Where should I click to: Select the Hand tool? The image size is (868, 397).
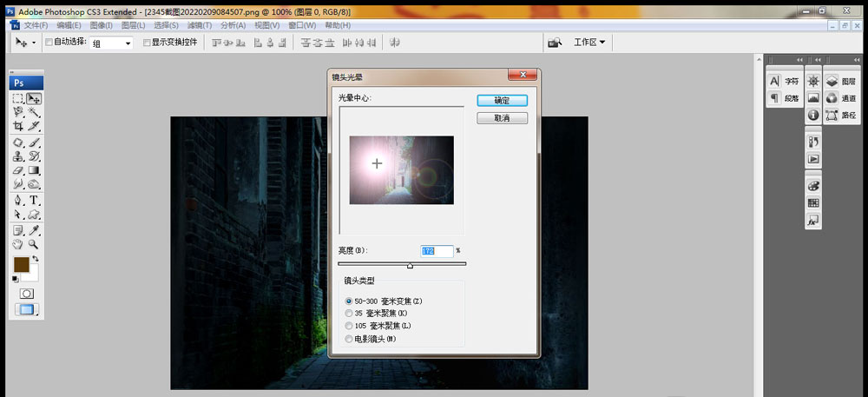click(18, 243)
